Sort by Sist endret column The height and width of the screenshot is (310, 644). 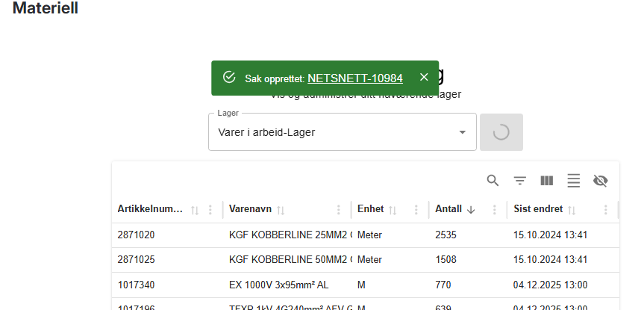point(572,210)
